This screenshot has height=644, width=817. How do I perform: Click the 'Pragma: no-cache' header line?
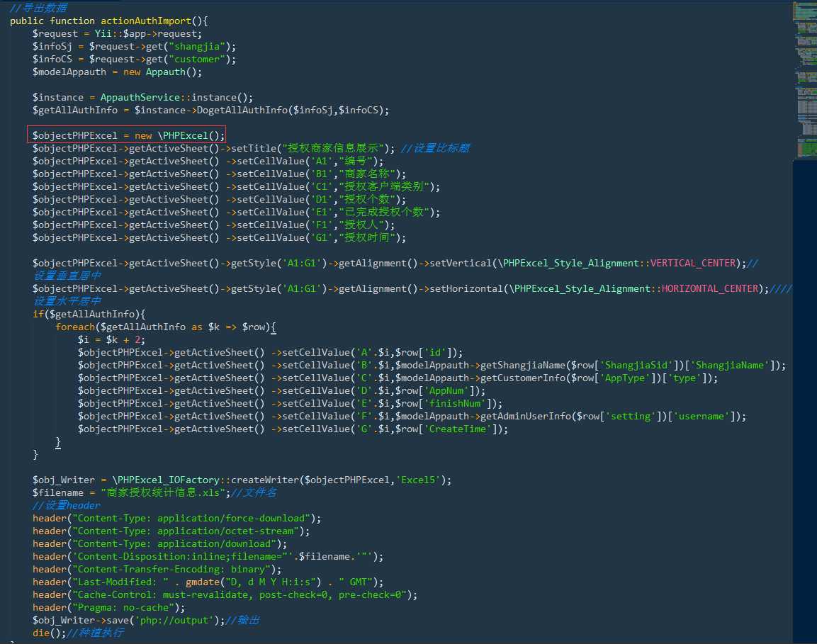pyautogui.click(x=109, y=608)
